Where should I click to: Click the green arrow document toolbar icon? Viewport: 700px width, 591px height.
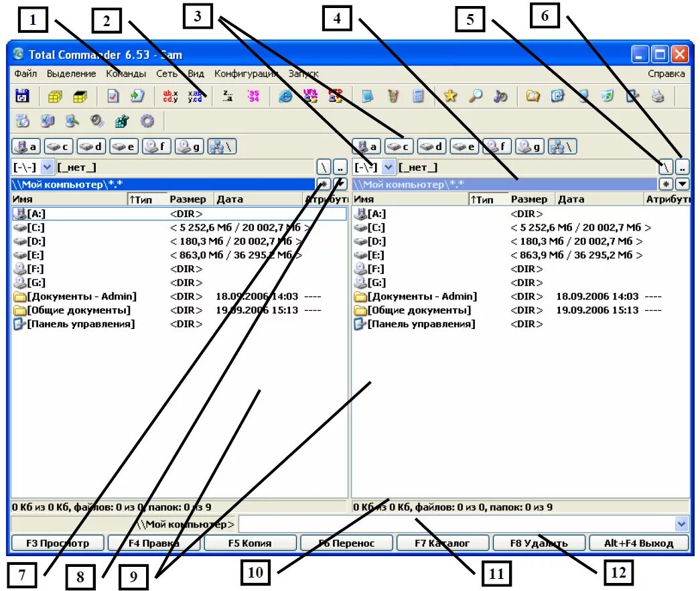coord(137,96)
